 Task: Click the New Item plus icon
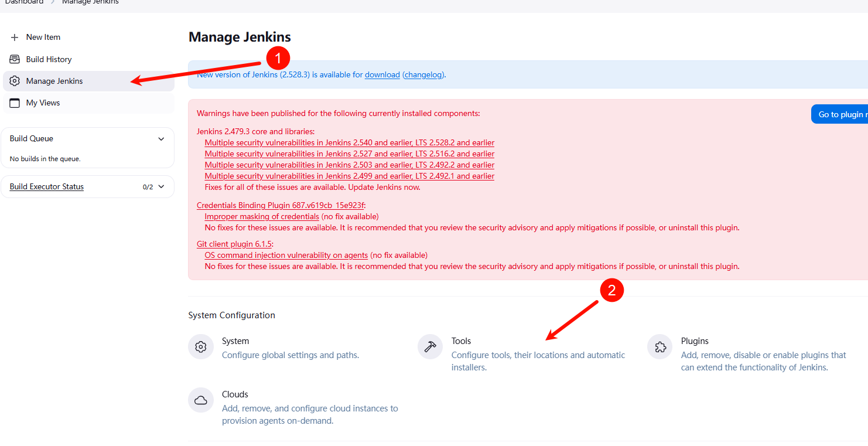click(15, 38)
